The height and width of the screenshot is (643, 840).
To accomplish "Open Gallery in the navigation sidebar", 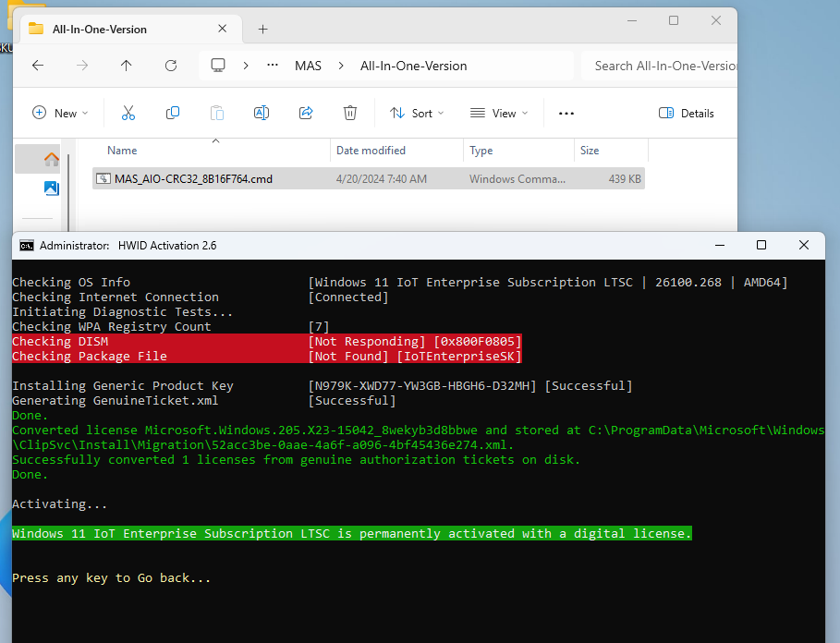I will pyautogui.click(x=52, y=188).
